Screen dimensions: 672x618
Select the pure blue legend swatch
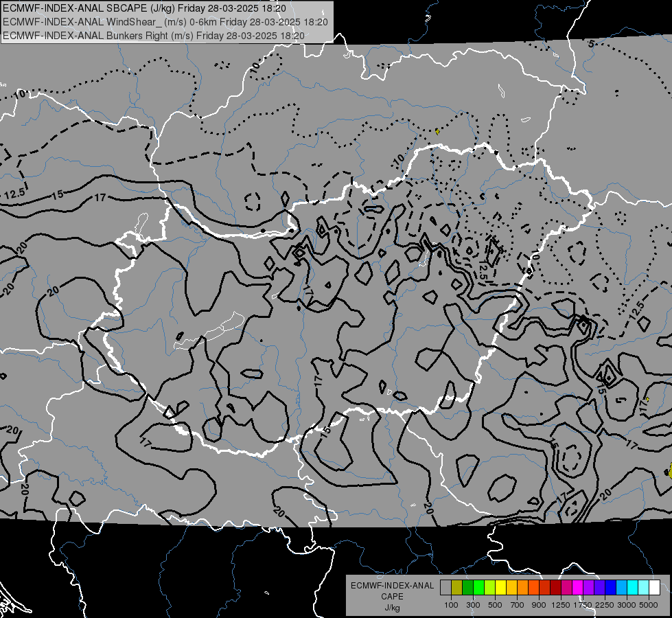pyautogui.click(x=611, y=588)
